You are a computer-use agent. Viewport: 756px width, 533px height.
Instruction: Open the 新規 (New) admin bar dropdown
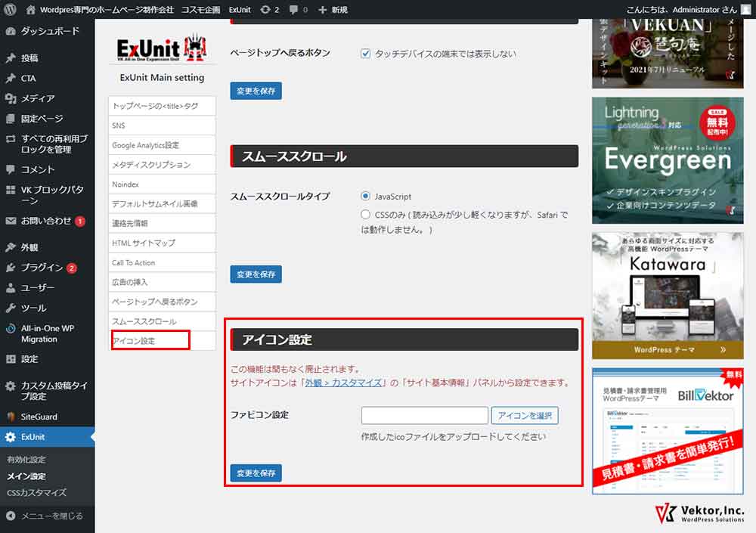click(333, 10)
